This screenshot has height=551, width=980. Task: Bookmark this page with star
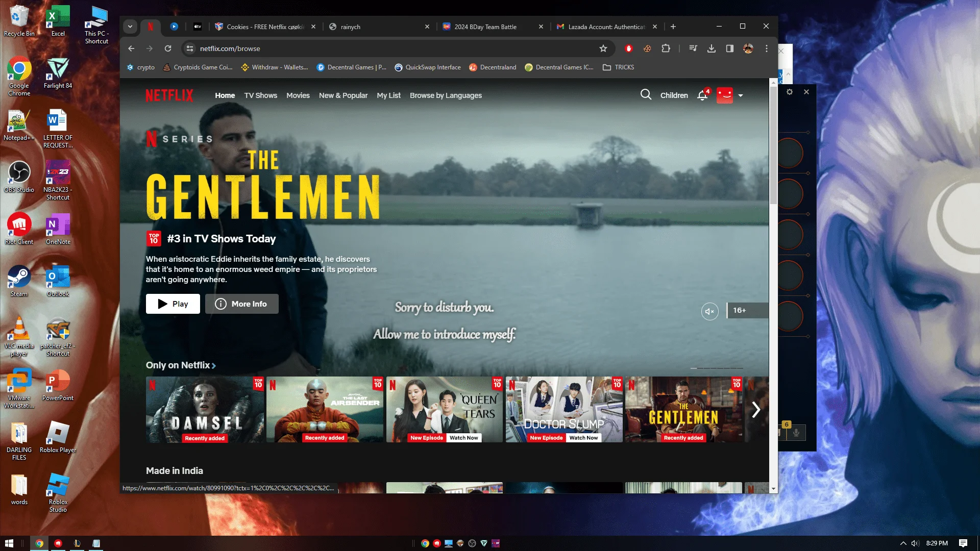603,48
